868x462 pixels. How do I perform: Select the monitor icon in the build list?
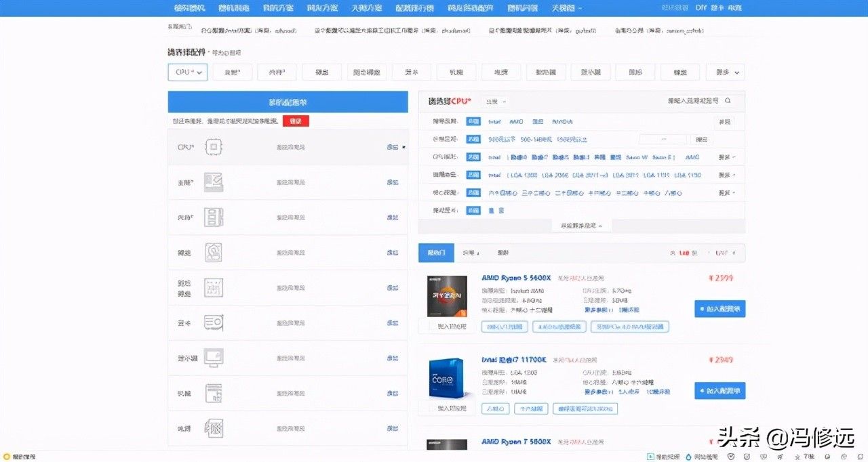click(214, 358)
